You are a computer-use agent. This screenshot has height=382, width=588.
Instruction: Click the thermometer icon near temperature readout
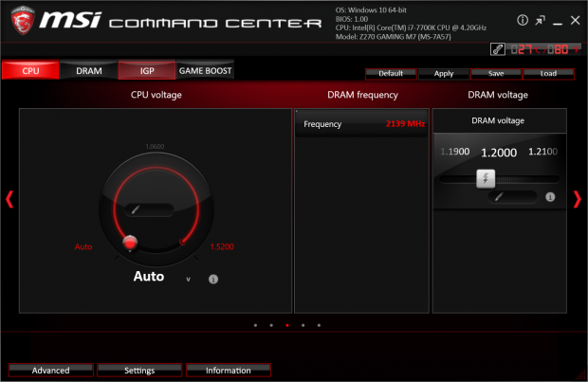click(498, 49)
